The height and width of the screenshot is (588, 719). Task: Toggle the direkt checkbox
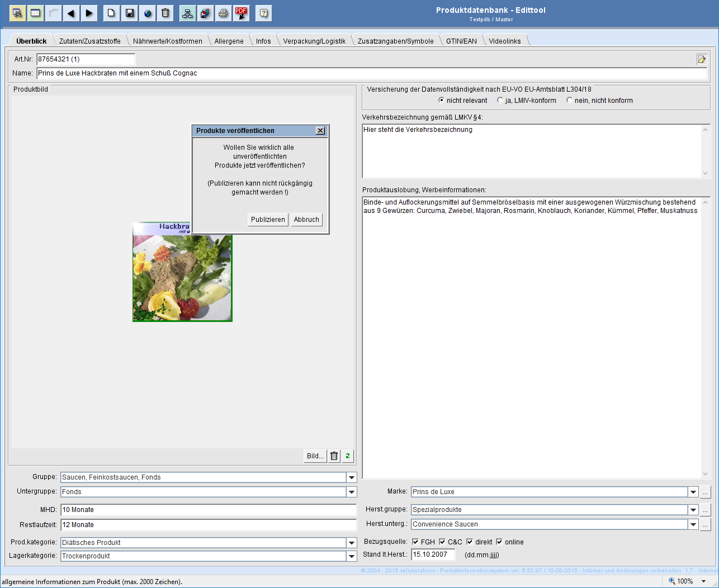[470, 542]
